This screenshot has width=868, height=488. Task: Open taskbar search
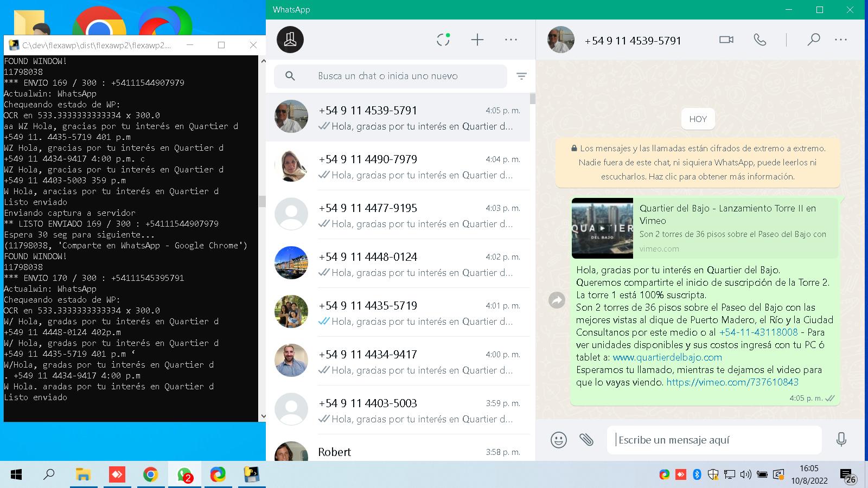(x=49, y=475)
